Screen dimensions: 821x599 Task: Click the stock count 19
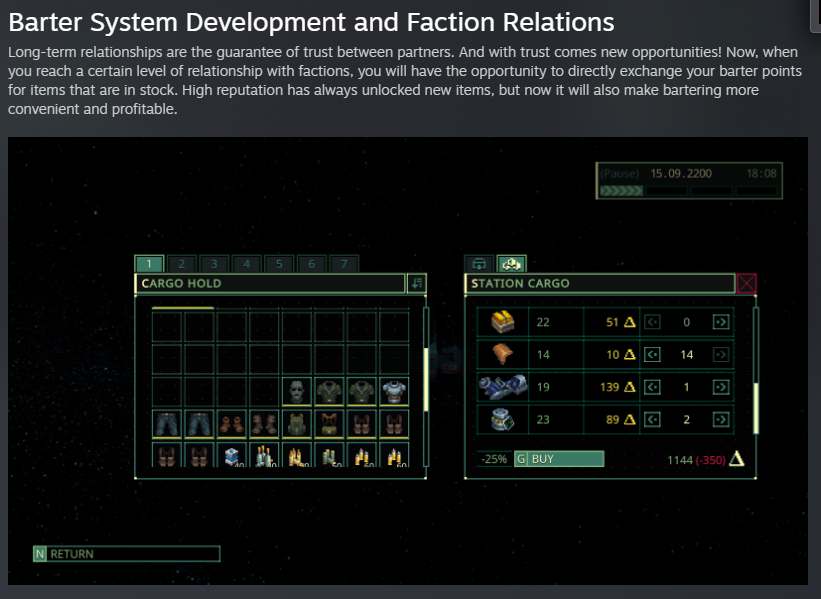pyautogui.click(x=543, y=387)
